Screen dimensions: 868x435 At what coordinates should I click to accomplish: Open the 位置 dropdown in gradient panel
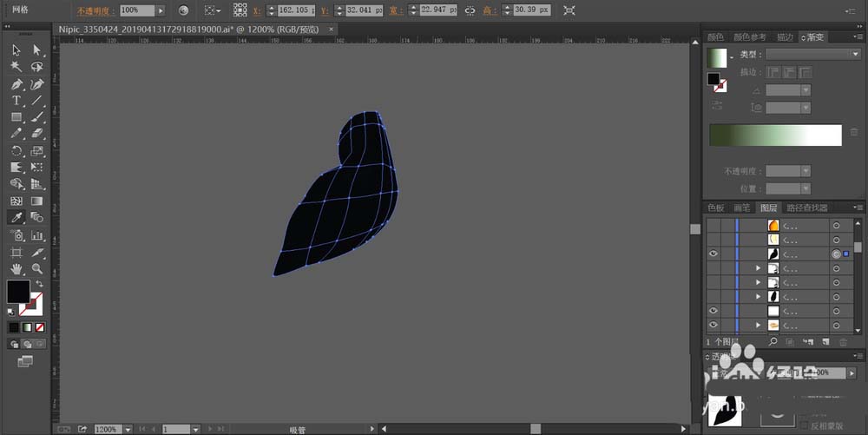pyautogui.click(x=806, y=188)
